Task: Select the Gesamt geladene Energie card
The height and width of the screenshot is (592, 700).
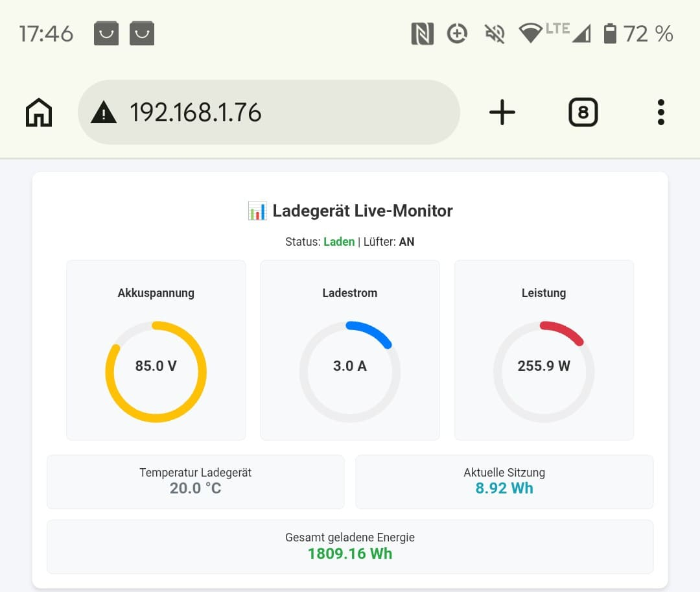Action: tap(350, 547)
